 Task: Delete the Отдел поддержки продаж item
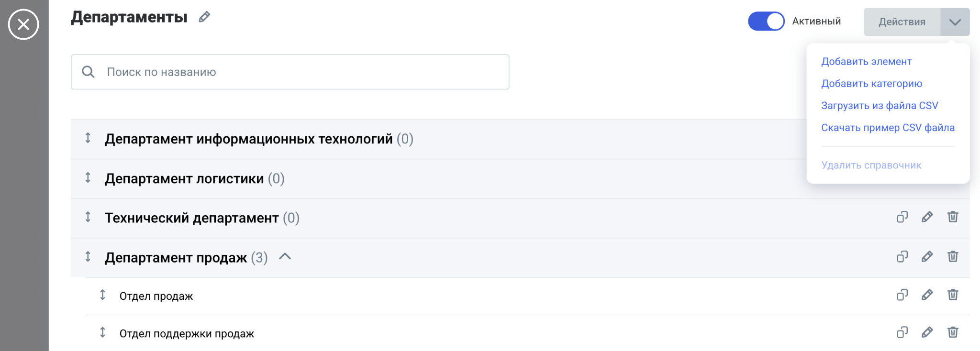(953, 332)
